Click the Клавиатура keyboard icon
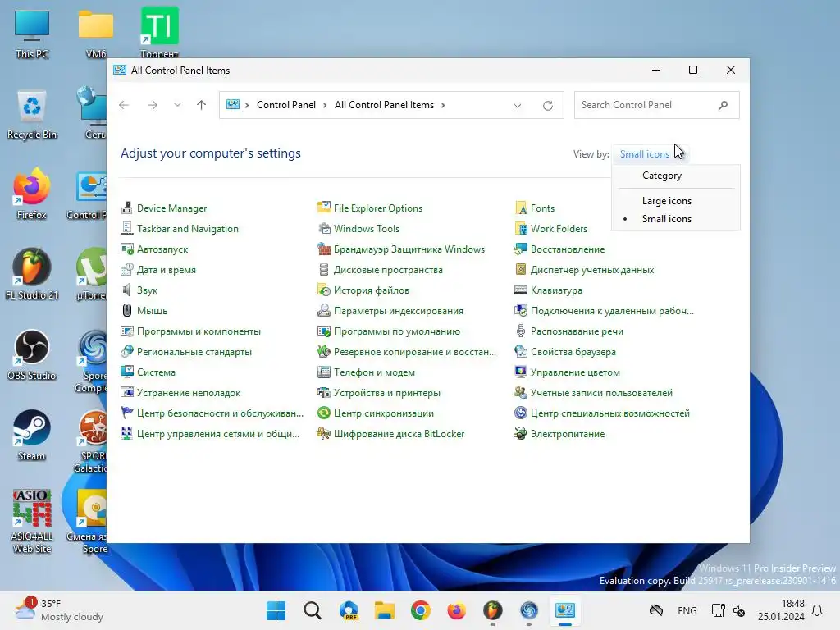 click(520, 290)
